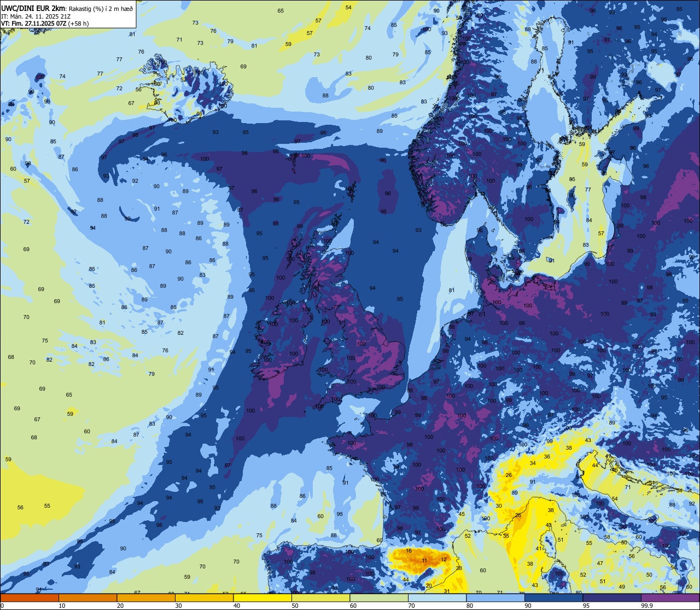Click the value 65 at the top edge

tap(281, 10)
